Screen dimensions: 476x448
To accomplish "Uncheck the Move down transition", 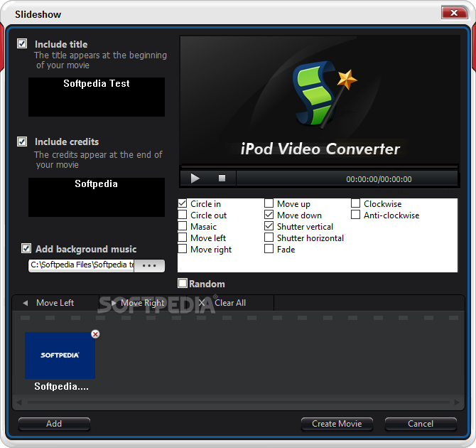I will click(269, 215).
